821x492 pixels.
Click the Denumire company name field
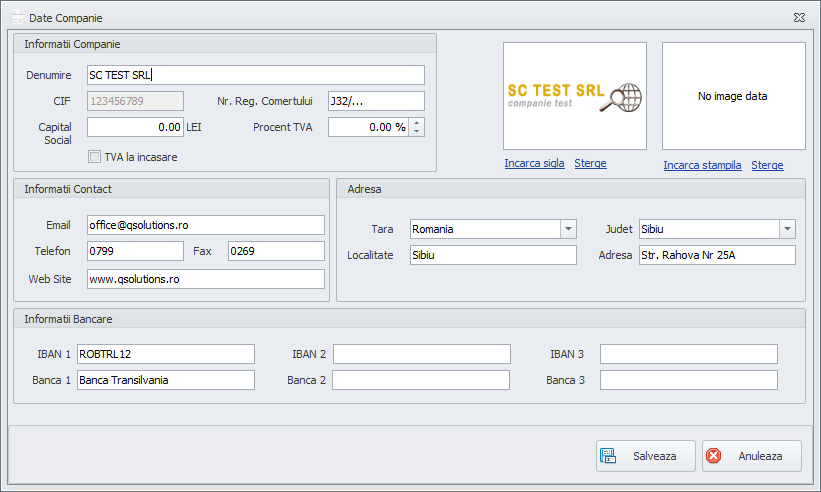coord(255,75)
